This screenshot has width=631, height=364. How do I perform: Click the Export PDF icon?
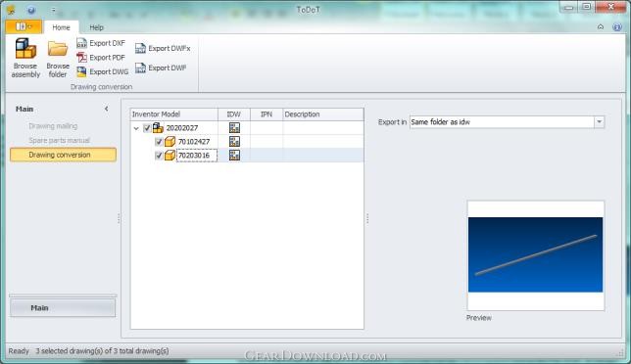click(81, 58)
